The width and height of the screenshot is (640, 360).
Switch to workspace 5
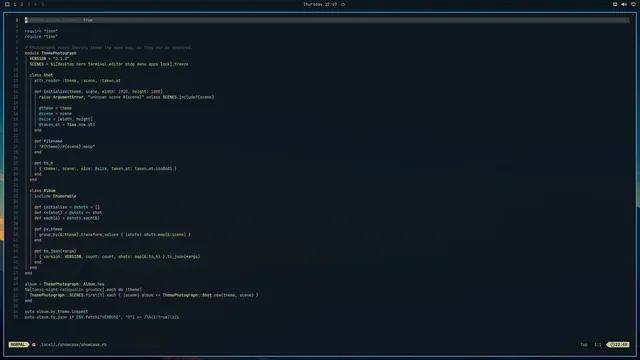tap(42, 4)
